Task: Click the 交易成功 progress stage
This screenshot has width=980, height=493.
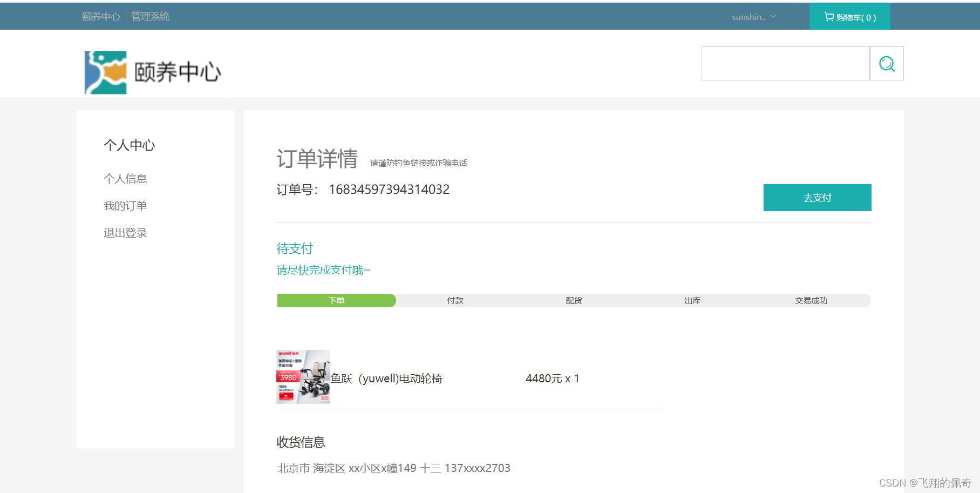Action: (x=811, y=300)
